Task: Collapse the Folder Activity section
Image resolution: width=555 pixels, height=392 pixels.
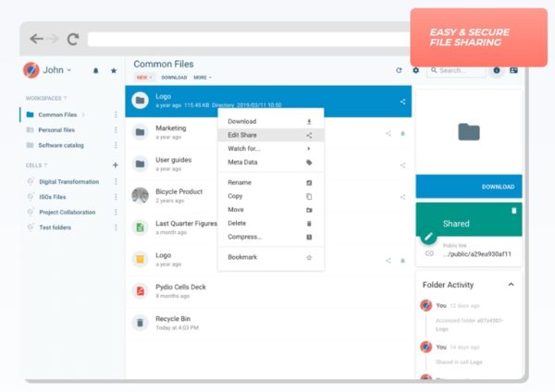Action: pos(511,285)
